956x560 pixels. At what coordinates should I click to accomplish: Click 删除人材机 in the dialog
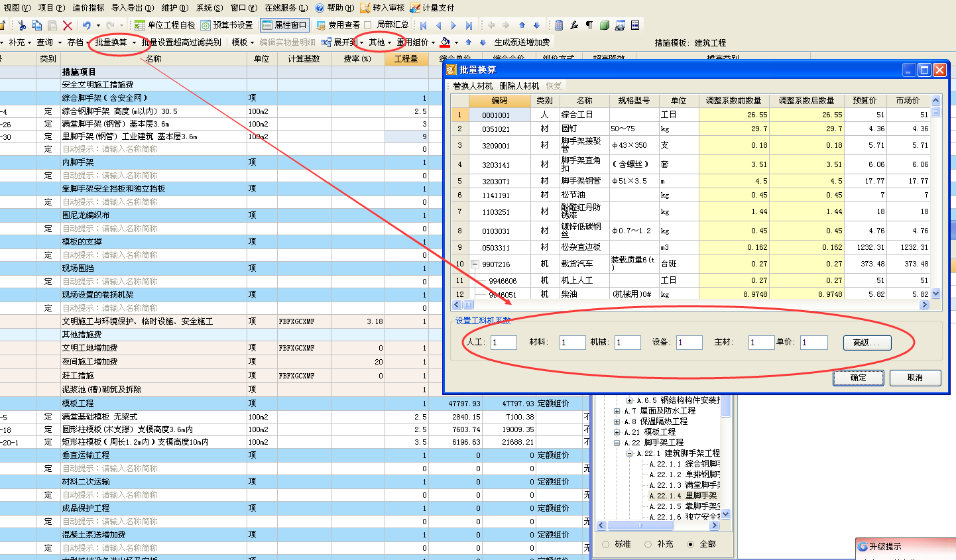pyautogui.click(x=519, y=86)
